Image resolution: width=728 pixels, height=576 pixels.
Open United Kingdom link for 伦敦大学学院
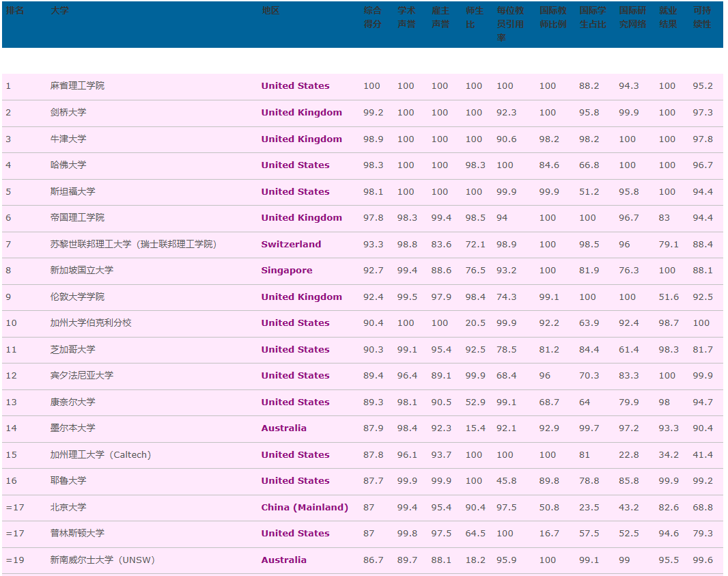pyautogui.click(x=302, y=297)
